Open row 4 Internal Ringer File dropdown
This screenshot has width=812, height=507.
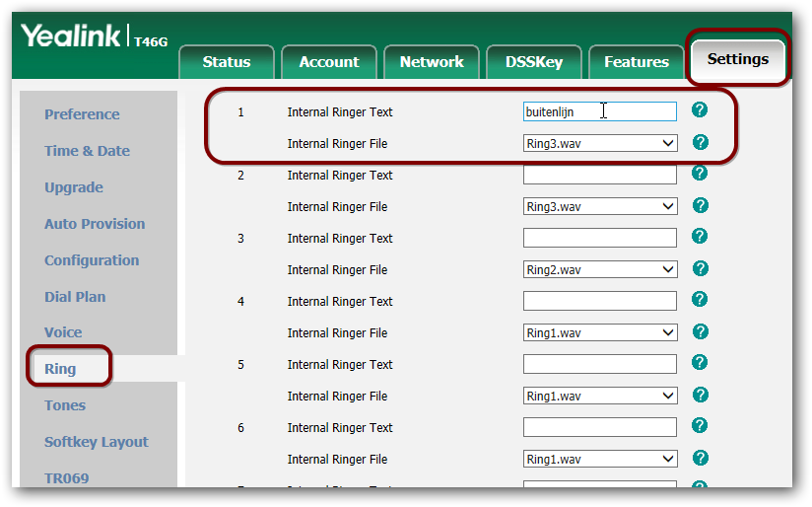(599, 333)
